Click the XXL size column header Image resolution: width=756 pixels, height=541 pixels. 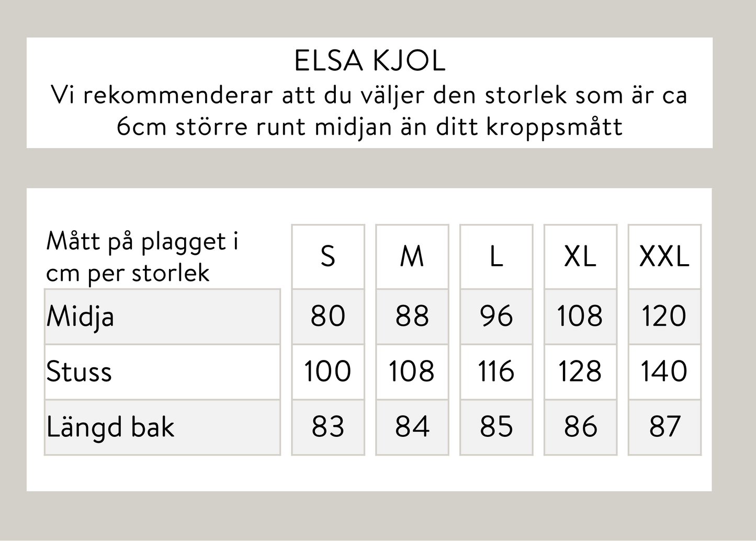pos(664,257)
